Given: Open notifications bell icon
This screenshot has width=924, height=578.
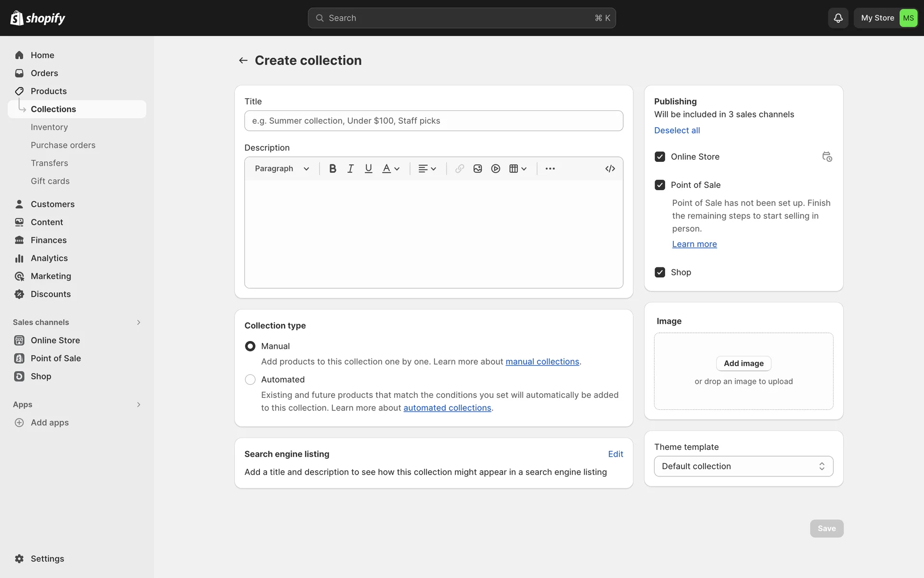Looking at the screenshot, I should point(838,18).
